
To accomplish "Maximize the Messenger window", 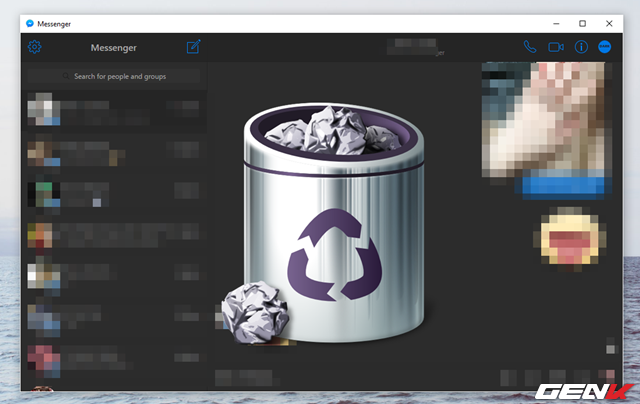I will 583,22.
